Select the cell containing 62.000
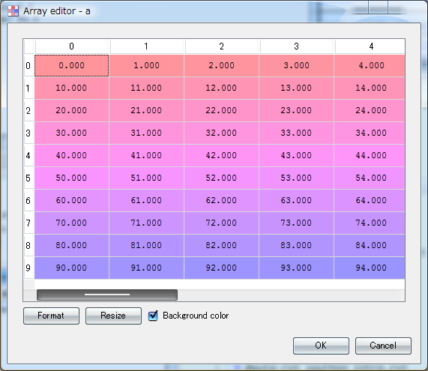The image size is (428, 371). click(x=222, y=201)
